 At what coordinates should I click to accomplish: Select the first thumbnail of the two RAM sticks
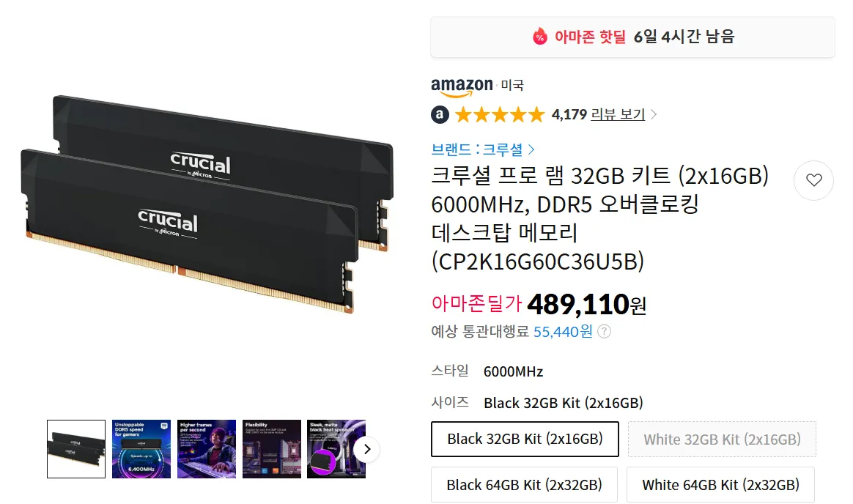coord(76,449)
